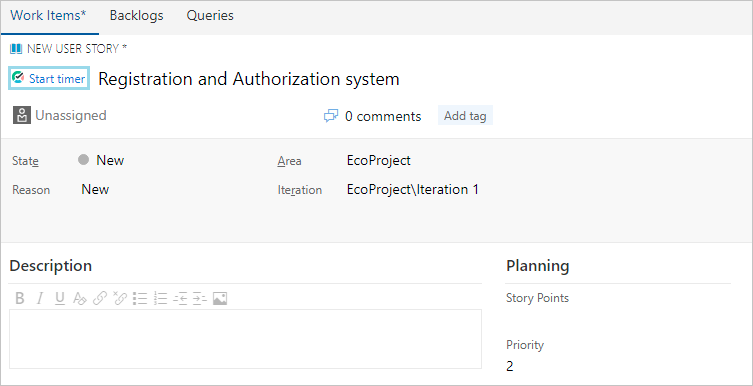Open the Iteration field EcoProject\Iteration 1

tap(413, 189)
